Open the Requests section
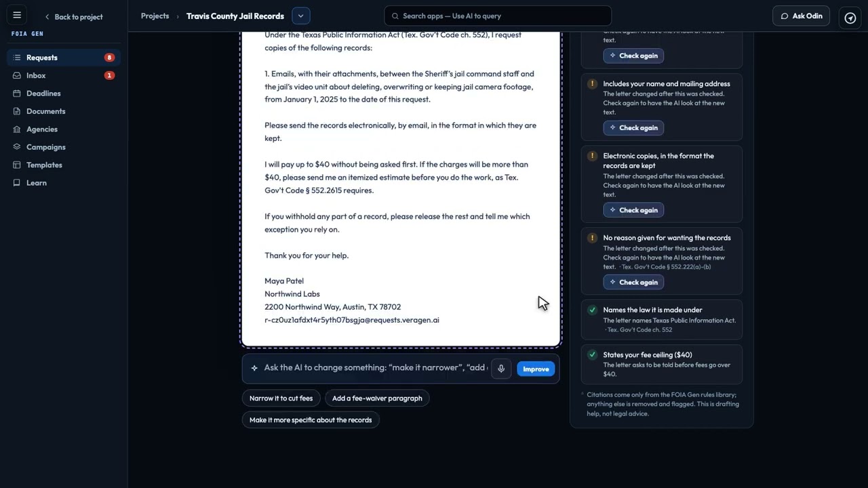The image size is (868, 488). click(64, 58)
